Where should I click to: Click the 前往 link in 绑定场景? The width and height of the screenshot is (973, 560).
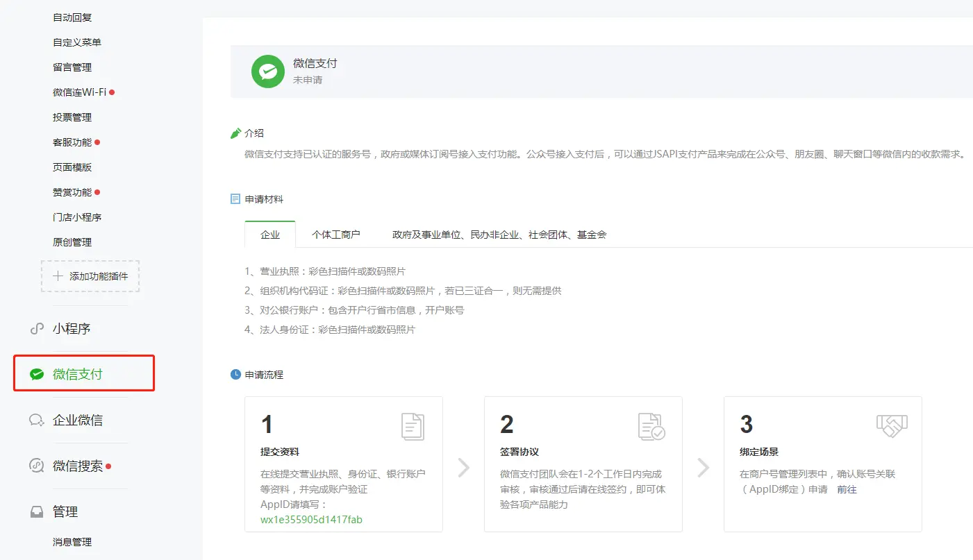tap(847, 489)
